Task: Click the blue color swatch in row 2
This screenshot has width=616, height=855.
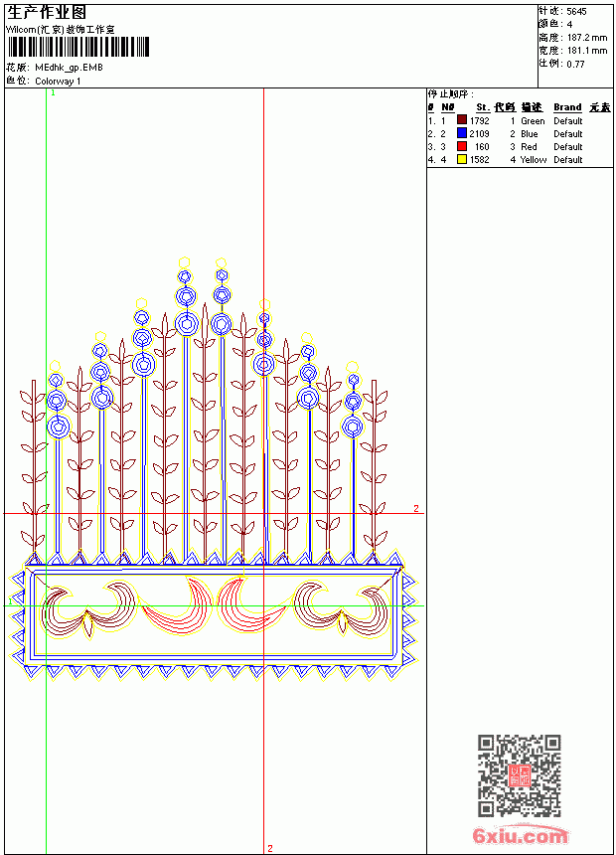Action: coord(462,133)
